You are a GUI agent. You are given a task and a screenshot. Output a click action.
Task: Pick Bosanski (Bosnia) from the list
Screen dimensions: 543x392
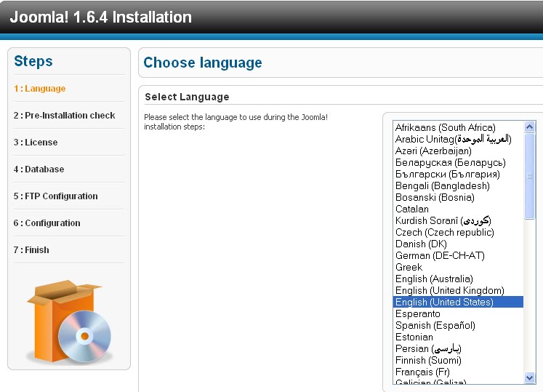click(x=458, y=198)
